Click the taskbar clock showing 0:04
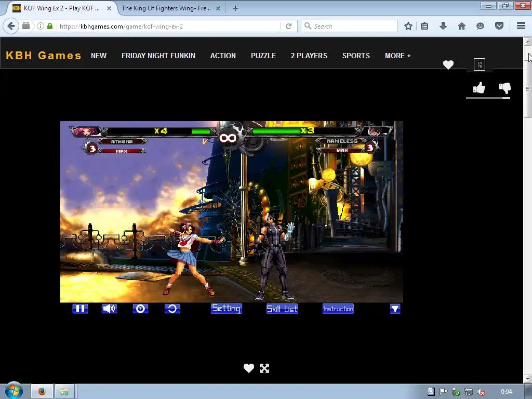Viewport: 532px width, 399px height. pos(506,392)
